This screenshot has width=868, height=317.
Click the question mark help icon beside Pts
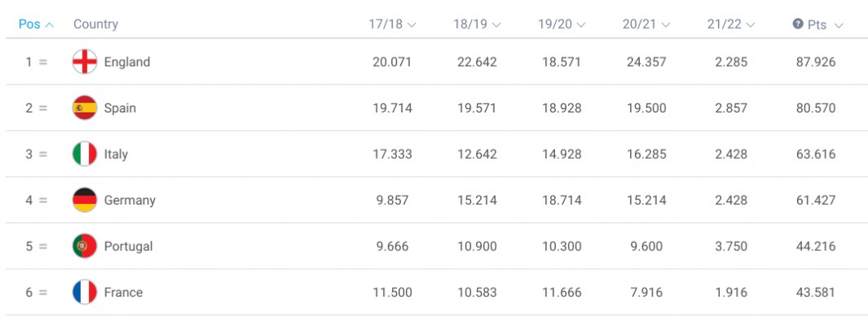[x=798, y=24]
